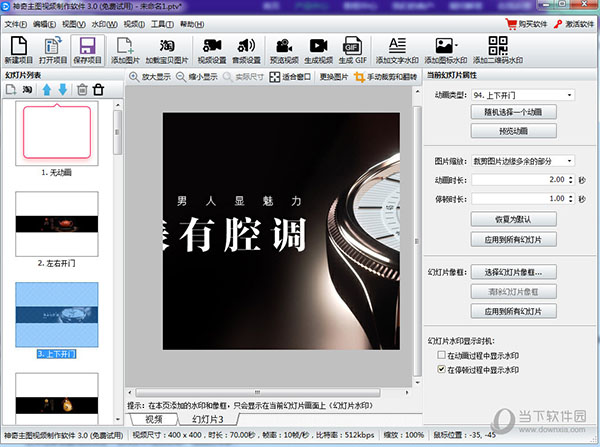Open the 文件(F) menu
Screen dimensions: 600x447
[x=16, y=24]
